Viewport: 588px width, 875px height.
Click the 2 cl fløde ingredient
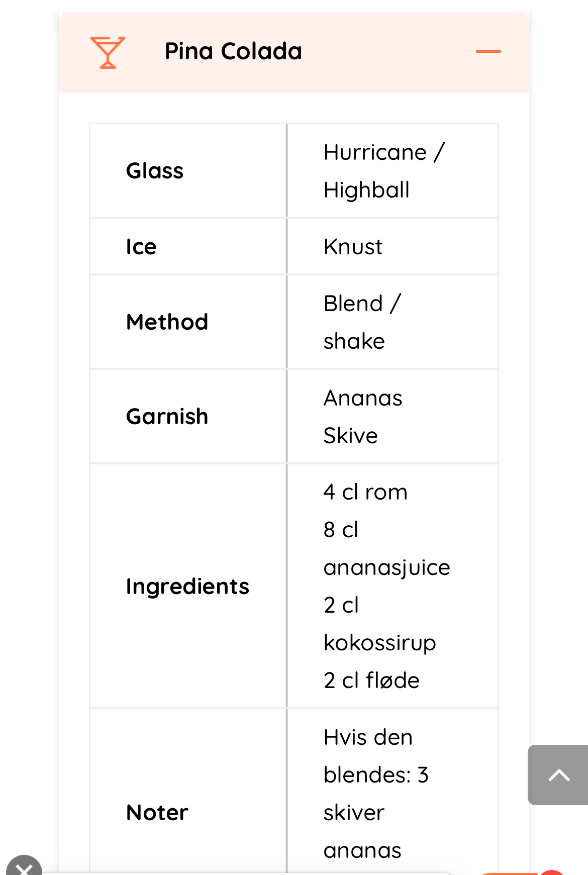pyautogui.click(x=371, y=680)
